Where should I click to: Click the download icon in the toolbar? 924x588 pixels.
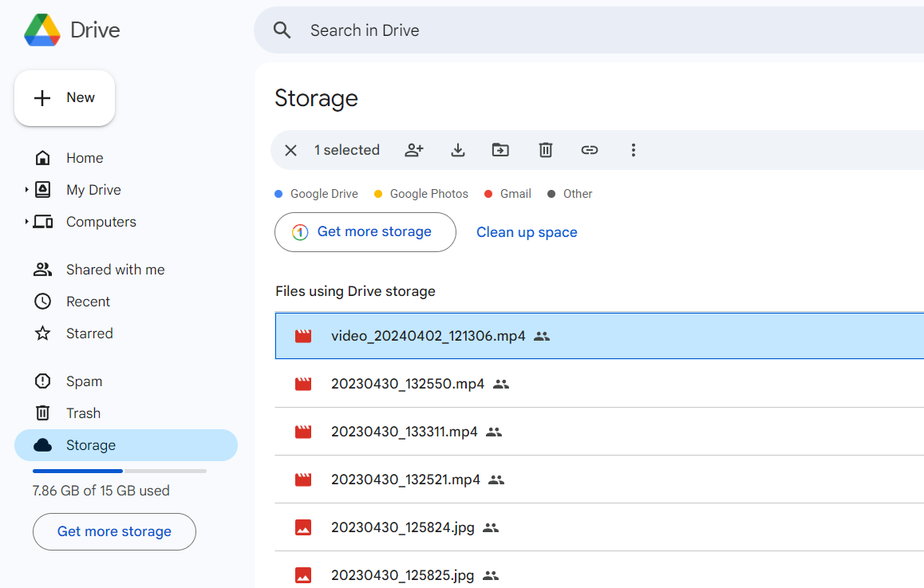(x=458, y=150)
